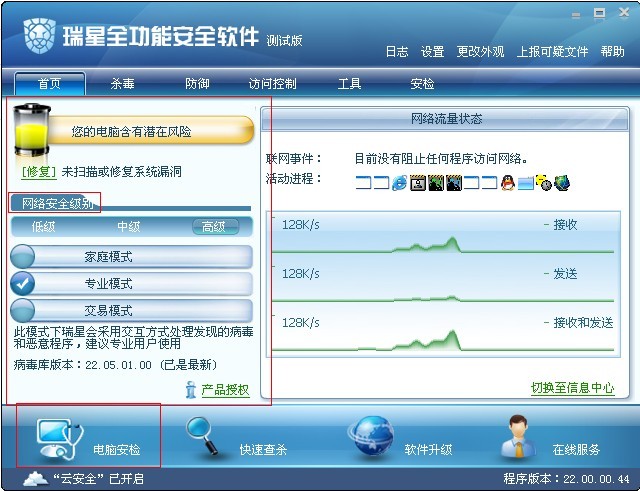Open the 安检 tab
Screen dimensions: 640x491
coord(422,84)
